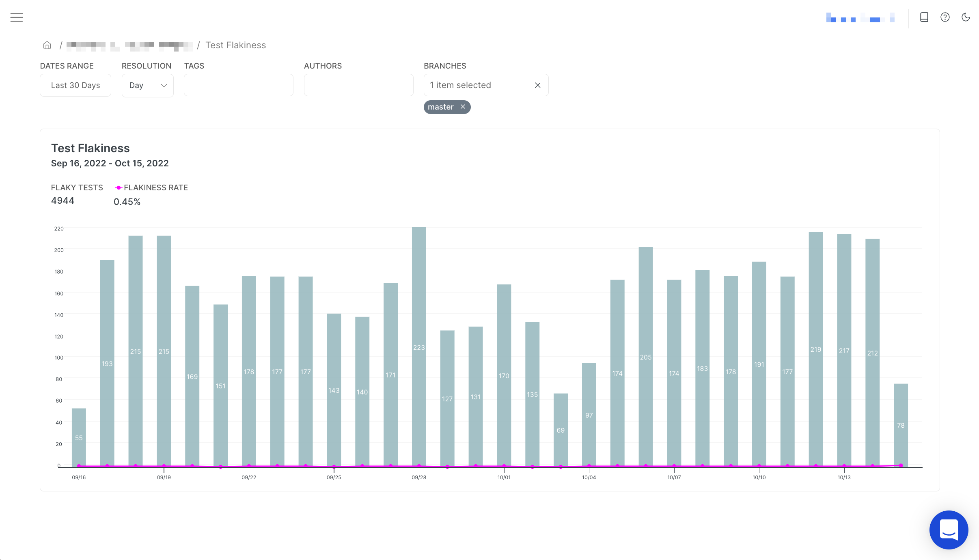The width and height of the screenshot is (979, 560).
Task: Go to home via breadcrumb icon
Action: pos(47,45)
